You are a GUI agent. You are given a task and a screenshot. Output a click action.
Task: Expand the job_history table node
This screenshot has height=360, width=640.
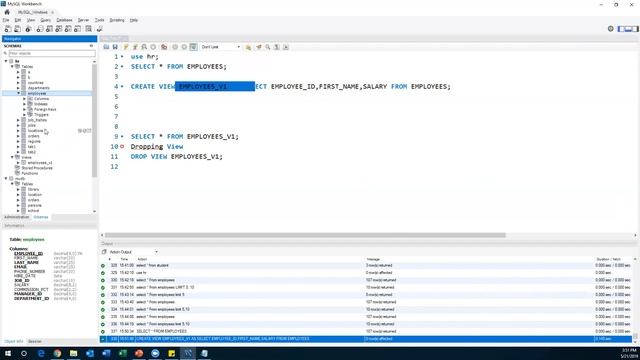18,120
